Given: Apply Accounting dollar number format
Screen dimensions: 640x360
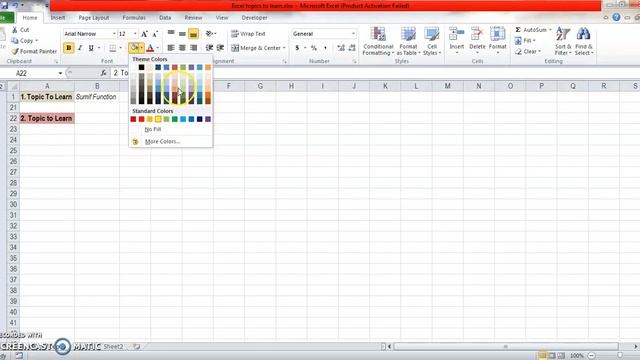Looking at the screenshot, I should [297, 48].
